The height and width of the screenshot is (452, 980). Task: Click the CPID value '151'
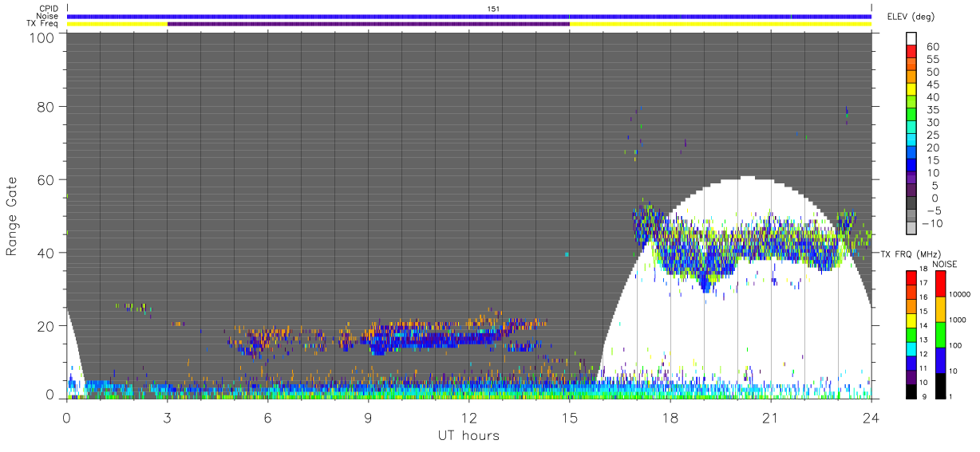point(493,8)
